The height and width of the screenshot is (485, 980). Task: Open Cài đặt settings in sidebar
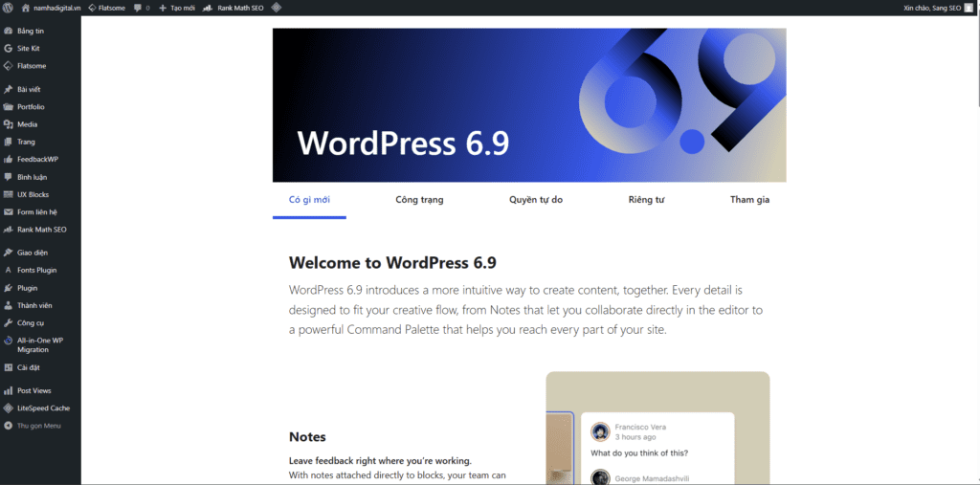pos(28,367)
